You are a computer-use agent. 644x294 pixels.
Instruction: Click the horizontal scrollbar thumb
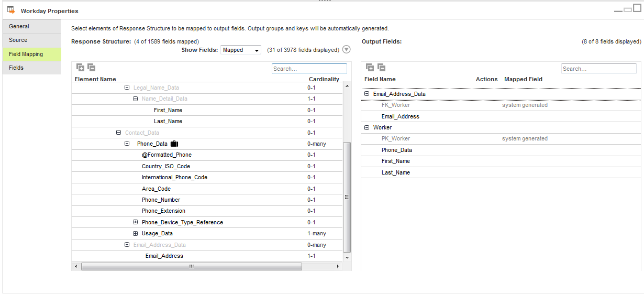click(x=192, y=266)
